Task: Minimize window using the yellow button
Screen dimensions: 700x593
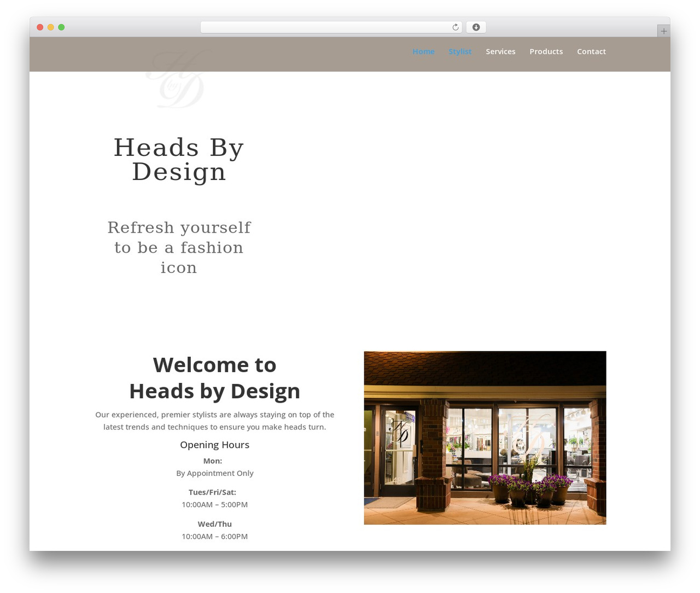Action: tap(51, 27)
